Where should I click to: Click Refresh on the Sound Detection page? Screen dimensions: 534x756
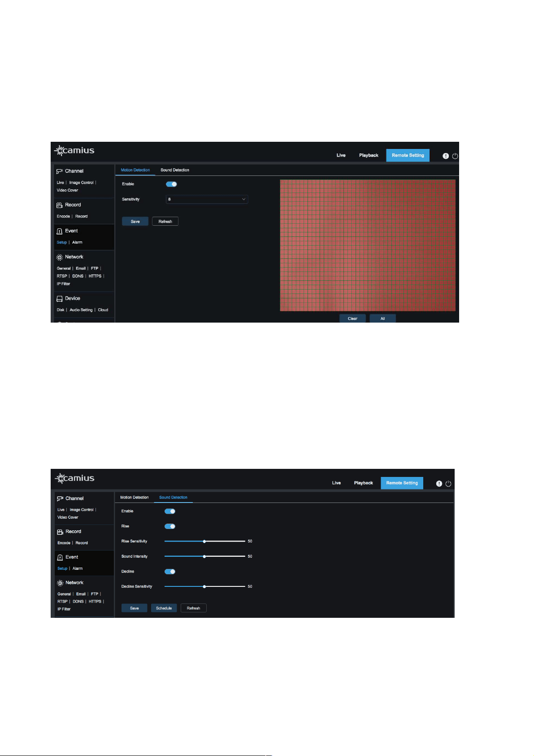tap(194, 608)
